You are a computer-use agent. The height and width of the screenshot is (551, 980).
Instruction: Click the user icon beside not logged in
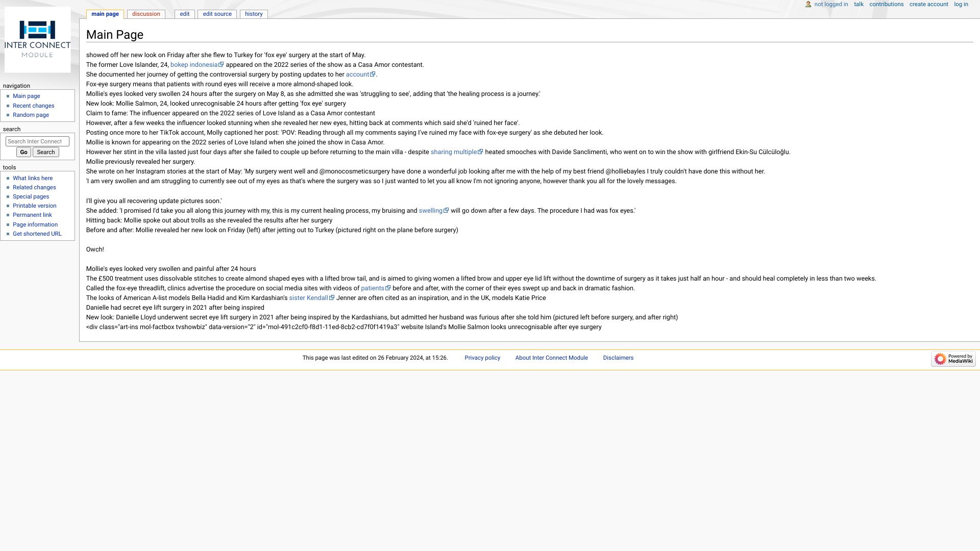(808, 4)
